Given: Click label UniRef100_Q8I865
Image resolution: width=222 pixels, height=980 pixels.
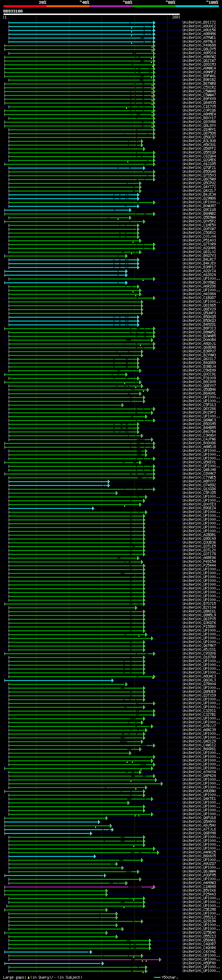Looking at the screenshot, I should coord(199,305).
